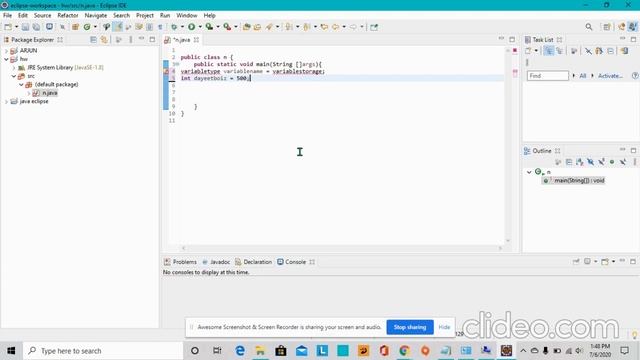Click the taskbar search box
Viewport: 640px width, 360px height.
coord(103,351)
